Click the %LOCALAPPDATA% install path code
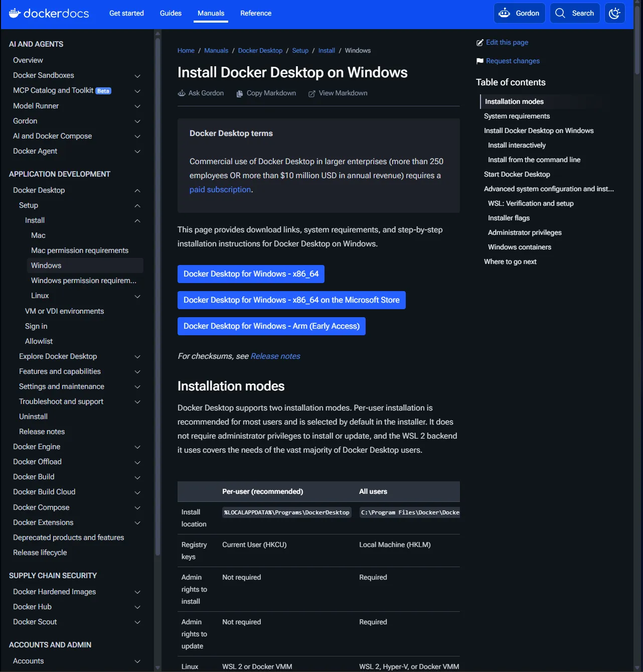643x672 pixels. 287,512
